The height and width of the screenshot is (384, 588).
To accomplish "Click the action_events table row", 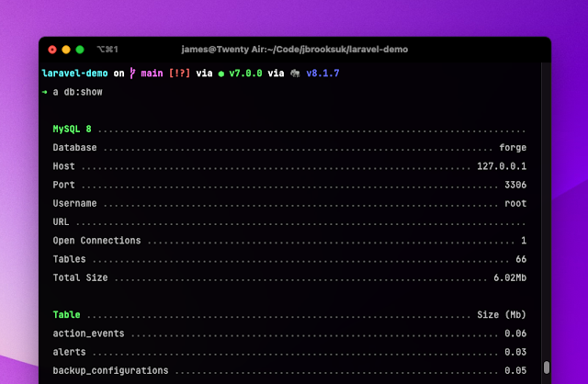I will pyautogui.click(x=88, y=333).
